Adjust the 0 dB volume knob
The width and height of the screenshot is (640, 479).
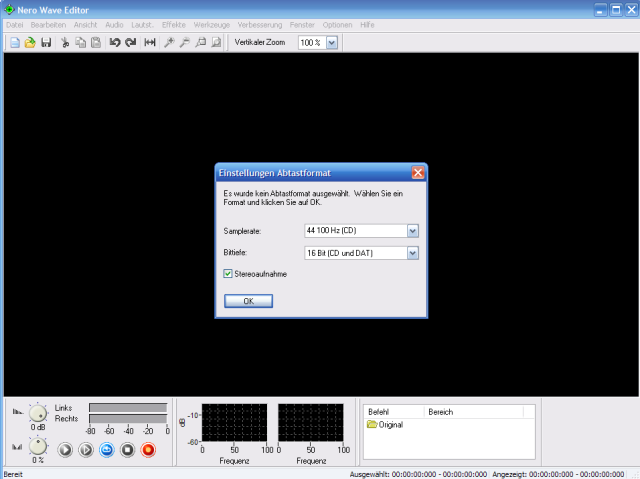pyautogui.click(x=38, y=414)
